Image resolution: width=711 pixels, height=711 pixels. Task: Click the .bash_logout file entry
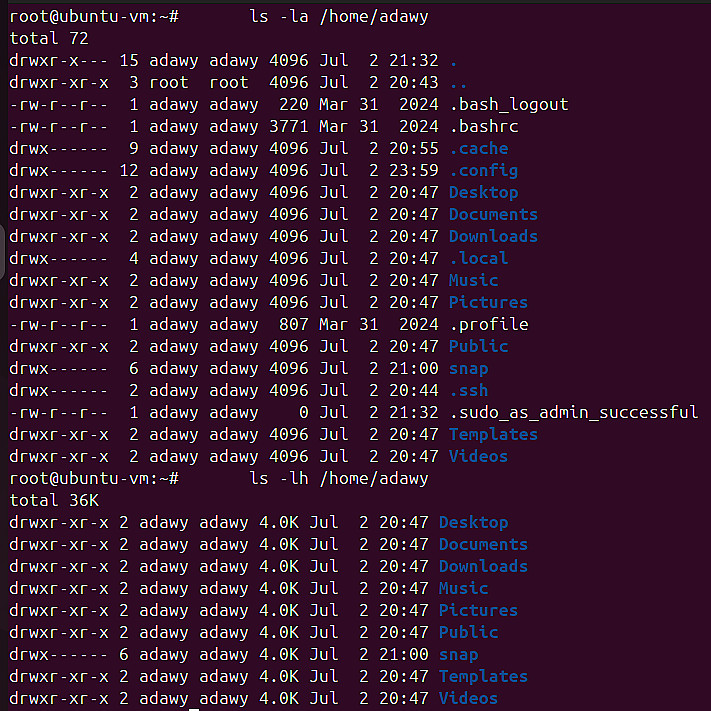[508, 105]
